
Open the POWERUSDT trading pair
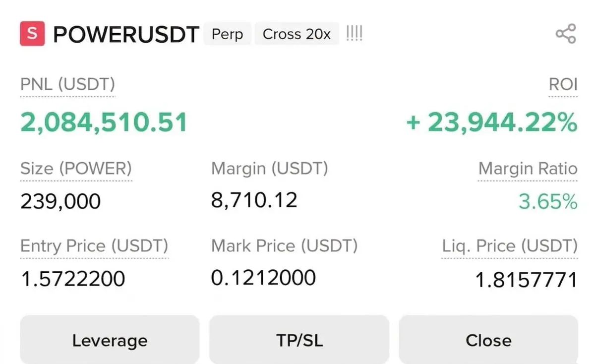tap(126, 34)
